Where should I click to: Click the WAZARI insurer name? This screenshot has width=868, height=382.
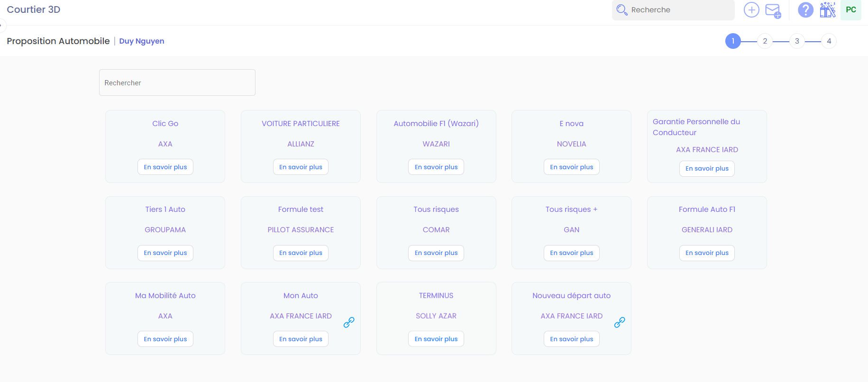pyautogui.click(x=436, y=144)
